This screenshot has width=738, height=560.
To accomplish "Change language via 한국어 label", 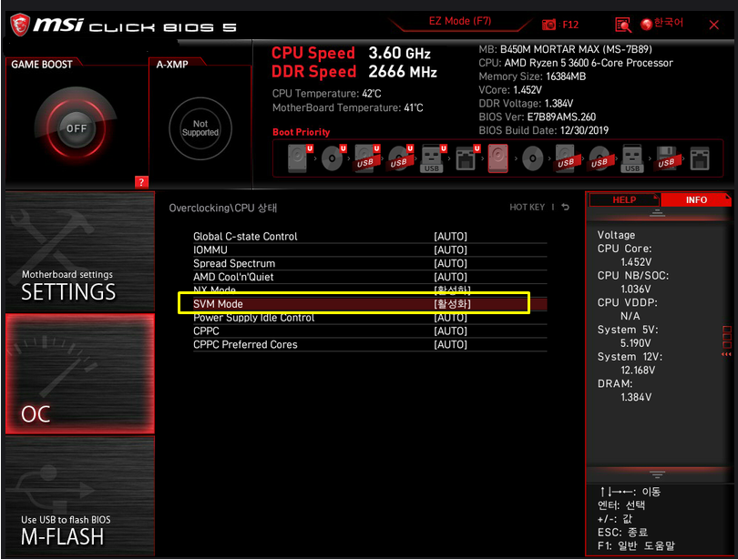I will (669, 23).
